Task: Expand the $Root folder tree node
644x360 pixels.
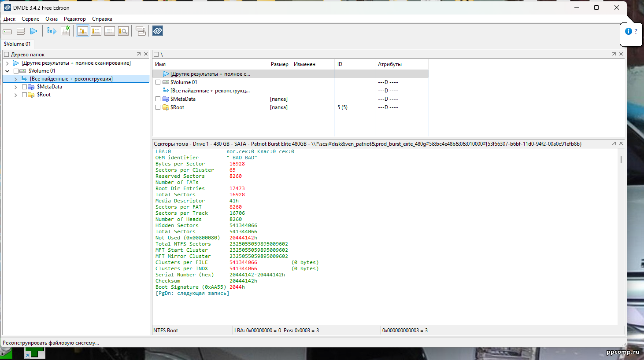Action: [16, 95]
